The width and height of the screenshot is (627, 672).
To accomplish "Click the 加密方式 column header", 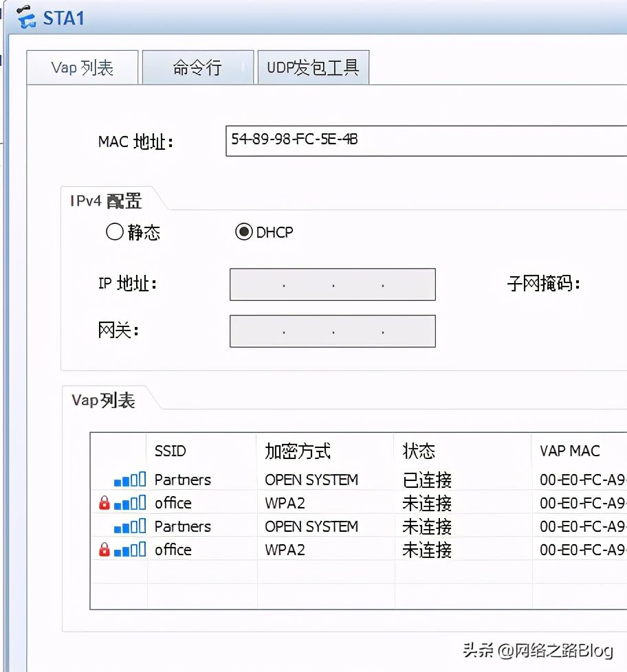I will (298, 451).
